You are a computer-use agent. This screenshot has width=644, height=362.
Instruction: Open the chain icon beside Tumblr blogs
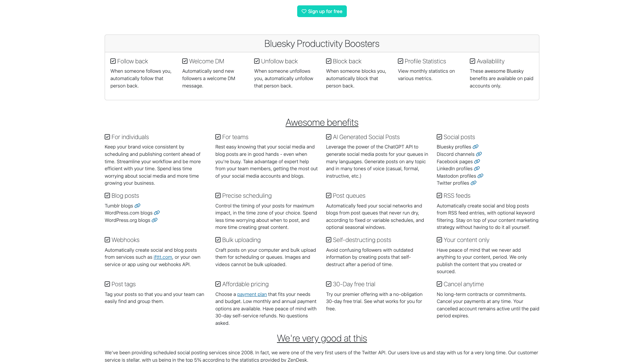[x=138, y=205]
